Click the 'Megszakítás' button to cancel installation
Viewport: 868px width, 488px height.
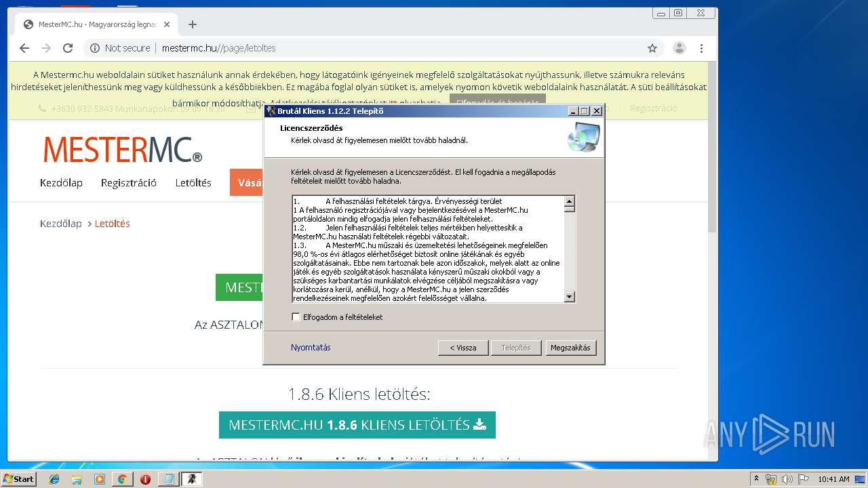point(570,348)
